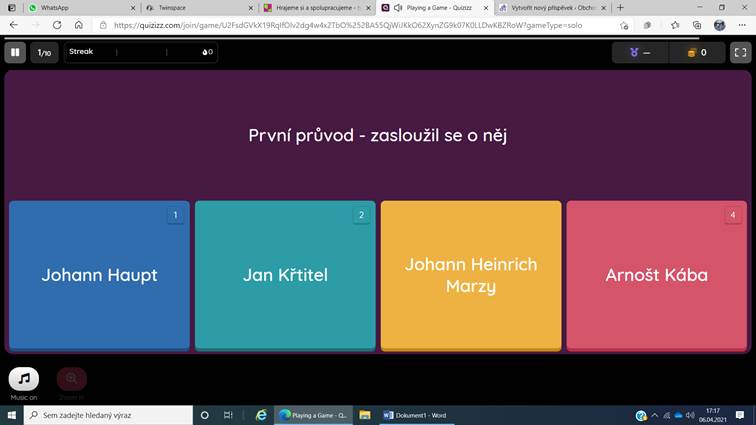This screenshot has width=756, height=425.
Task: Go to browser home page icon
Action: (79, 25)
